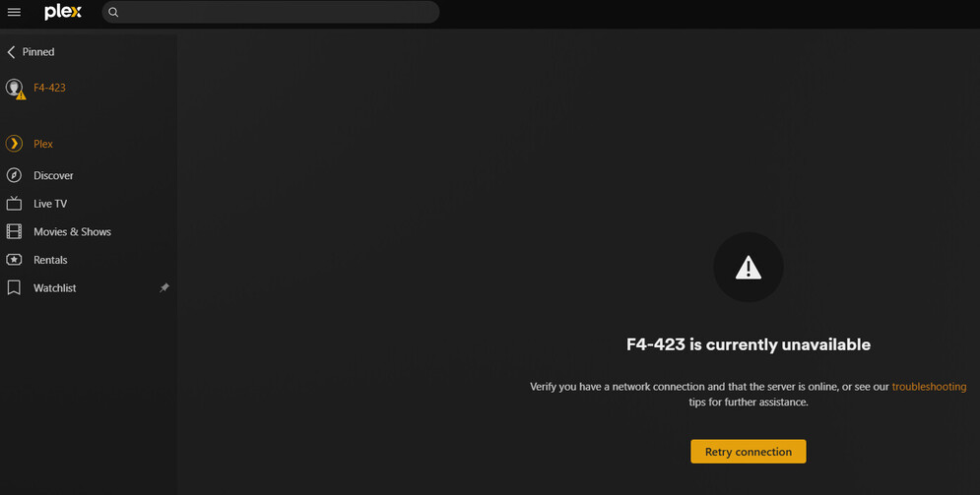Focus the search input field
Image resolution: width=980 pixels, height=495 pixels.
(271, 12)
